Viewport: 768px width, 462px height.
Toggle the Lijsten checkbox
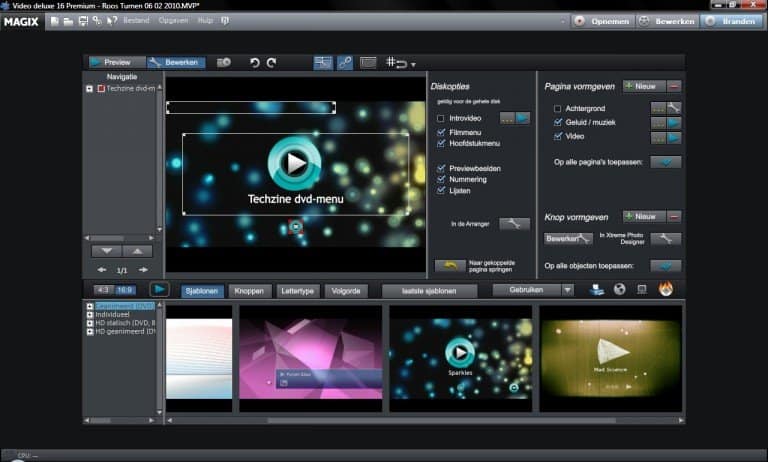(x=441, y=191)
